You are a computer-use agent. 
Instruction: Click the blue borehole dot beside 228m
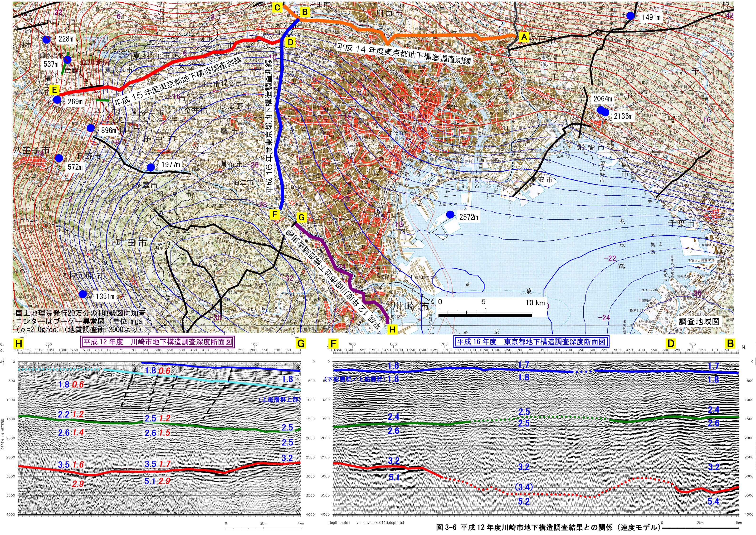46,40
